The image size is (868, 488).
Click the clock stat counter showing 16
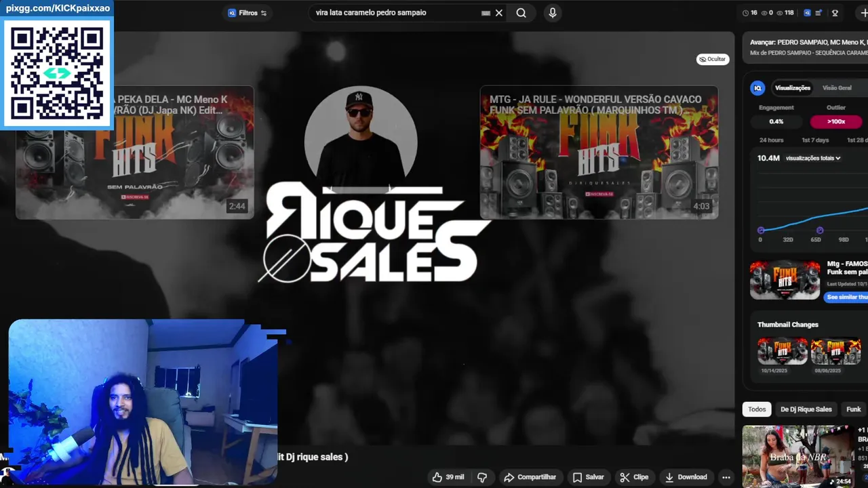[750, 13]
